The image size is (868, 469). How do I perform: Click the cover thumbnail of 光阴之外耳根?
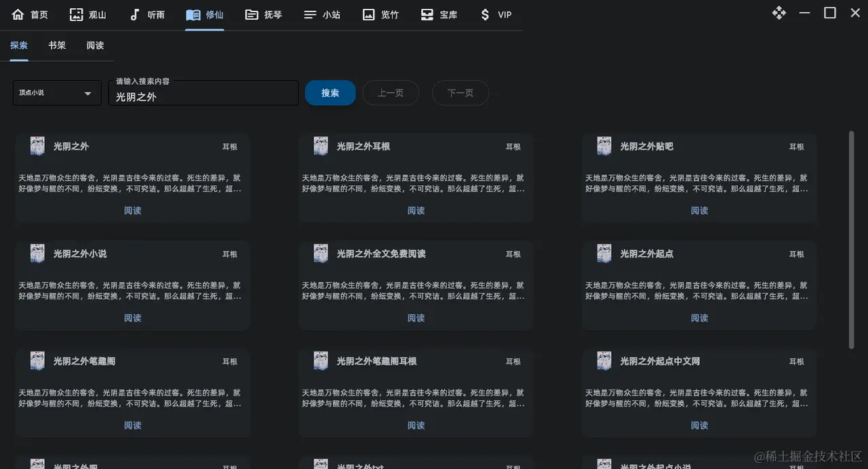click(x=321, y=146)
